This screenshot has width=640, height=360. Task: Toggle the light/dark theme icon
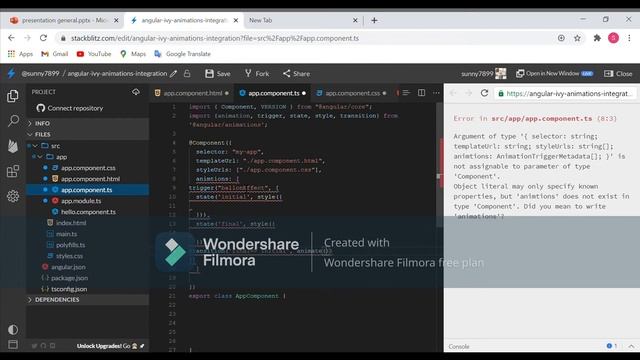point(13,329)
